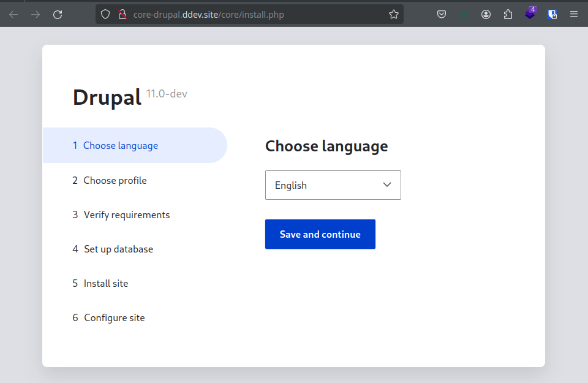Open the downloads icon in the toolbar
The height and width of the screenshot is (383, 588).
(464, 14)
